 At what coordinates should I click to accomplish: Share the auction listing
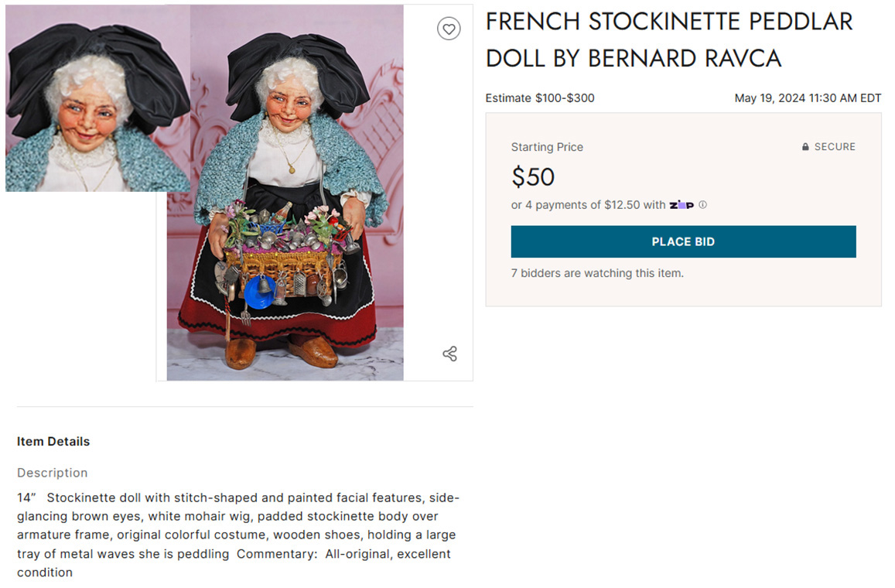pyautogui.click(x=449, y=353)
